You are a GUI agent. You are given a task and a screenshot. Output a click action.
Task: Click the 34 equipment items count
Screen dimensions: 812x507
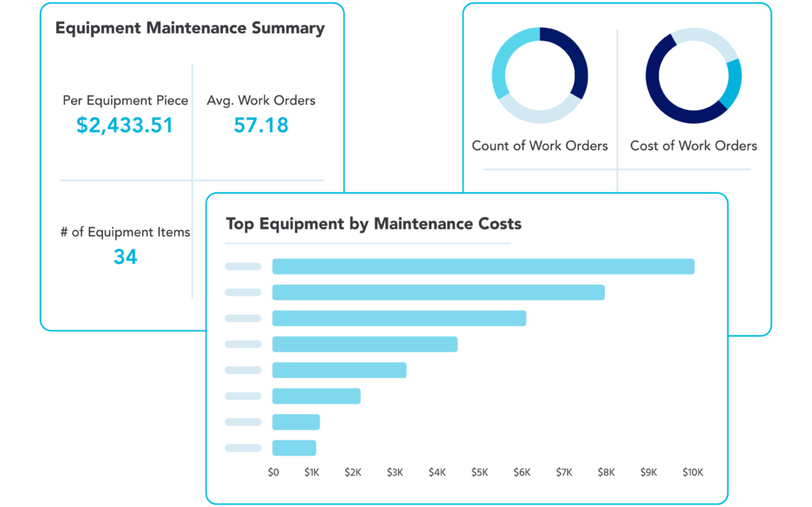tap(125, 256)
